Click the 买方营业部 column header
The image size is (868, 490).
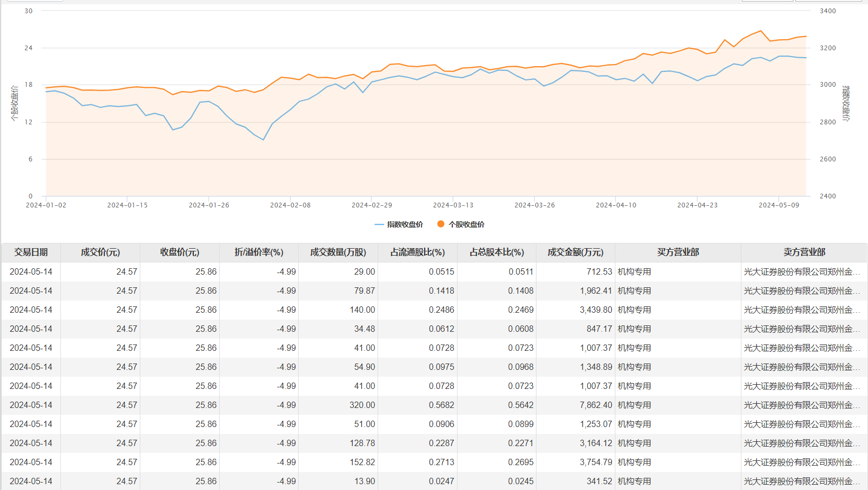pos(678,252)
